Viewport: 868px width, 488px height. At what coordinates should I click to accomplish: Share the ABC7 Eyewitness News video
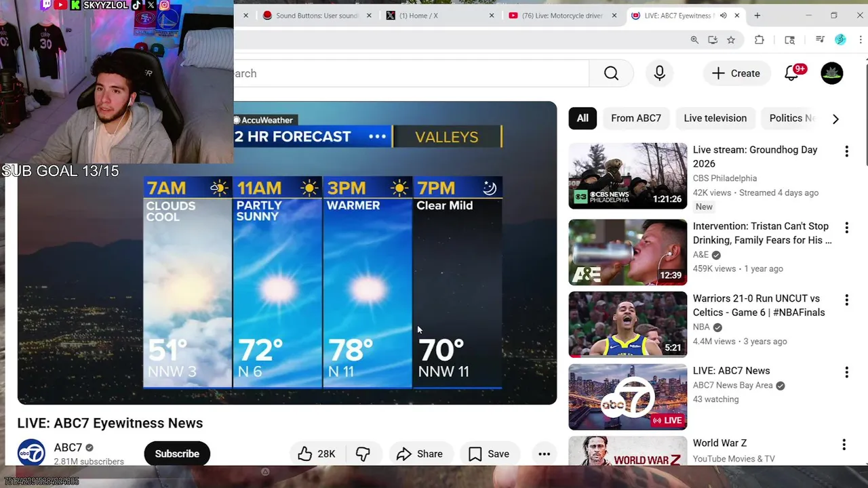[x=420, y=454]
